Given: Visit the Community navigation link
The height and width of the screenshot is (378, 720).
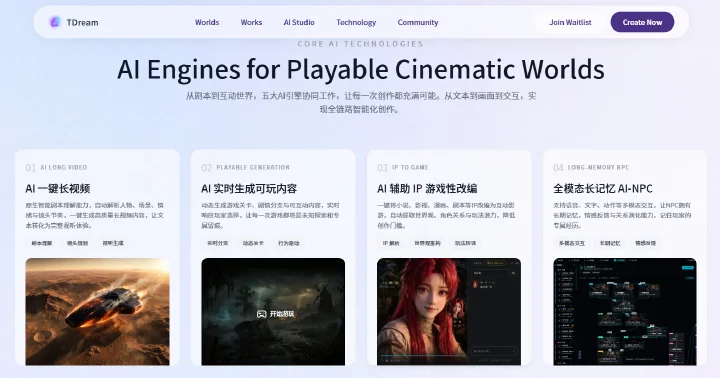Looking at the screenshot, I should pos(418,22).
